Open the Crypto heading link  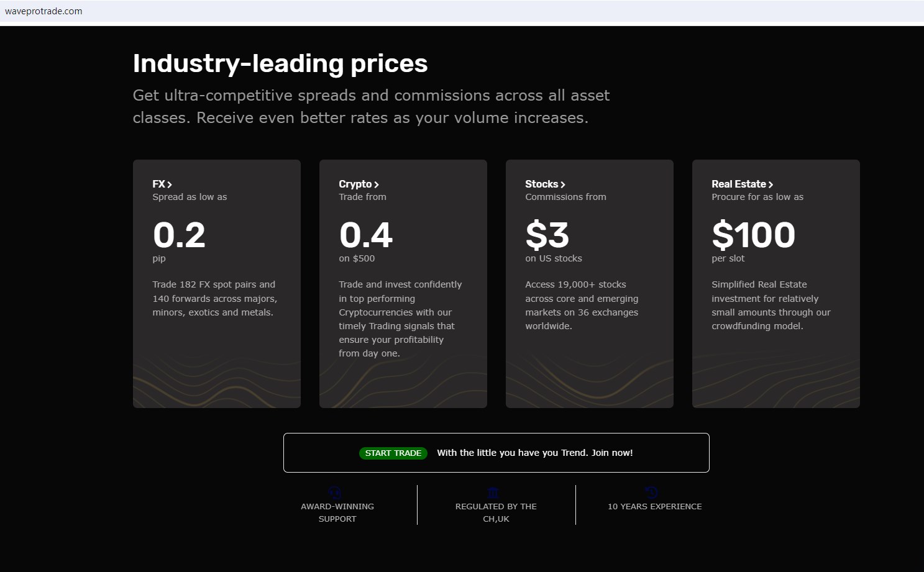pos(355,184)
